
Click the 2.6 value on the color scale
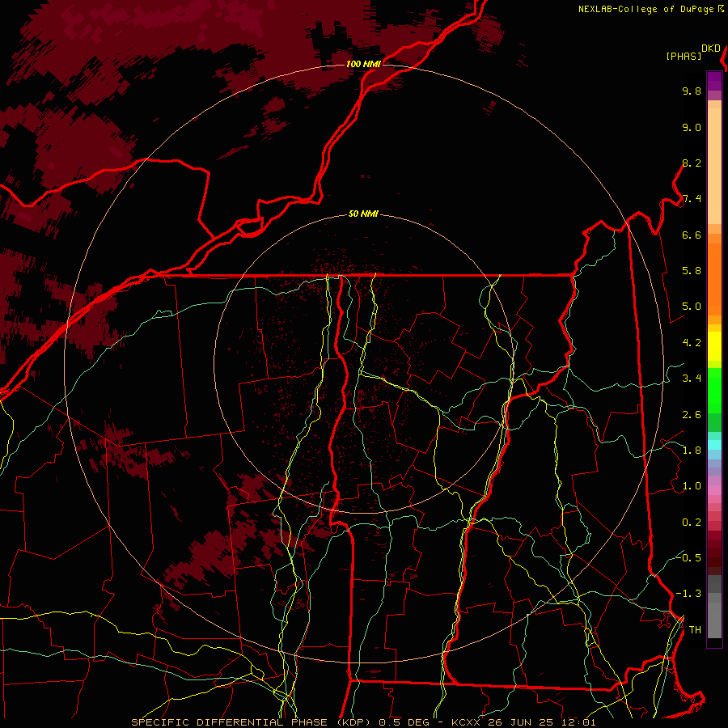[692, 415]
